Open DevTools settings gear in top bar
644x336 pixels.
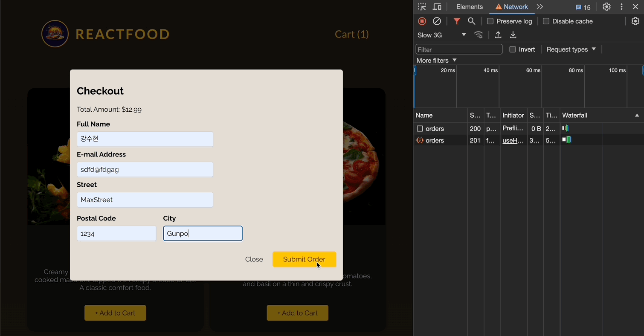coord(606,7)
